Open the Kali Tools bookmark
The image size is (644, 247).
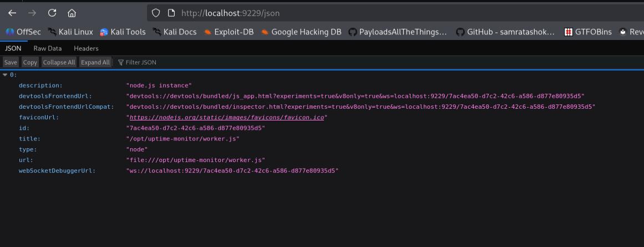123,32
